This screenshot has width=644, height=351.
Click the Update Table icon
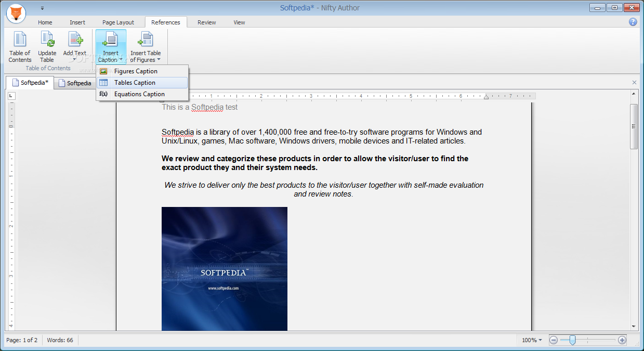pos(47,40)
